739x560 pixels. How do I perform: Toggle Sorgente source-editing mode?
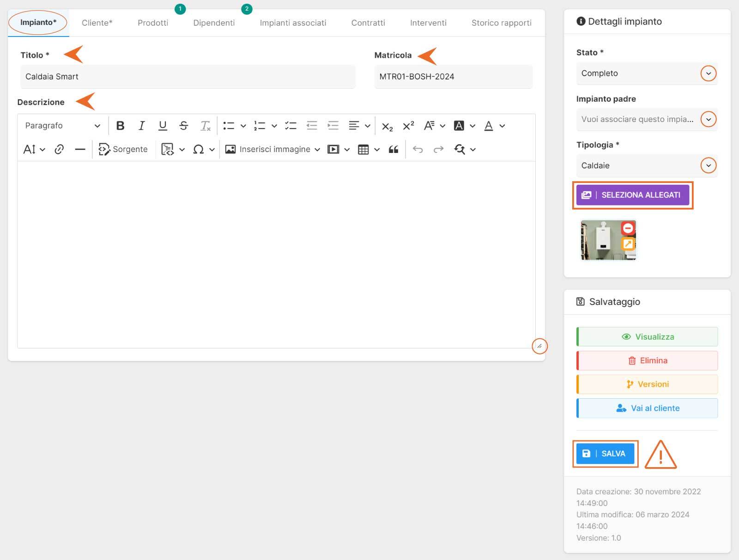[123, 149]
